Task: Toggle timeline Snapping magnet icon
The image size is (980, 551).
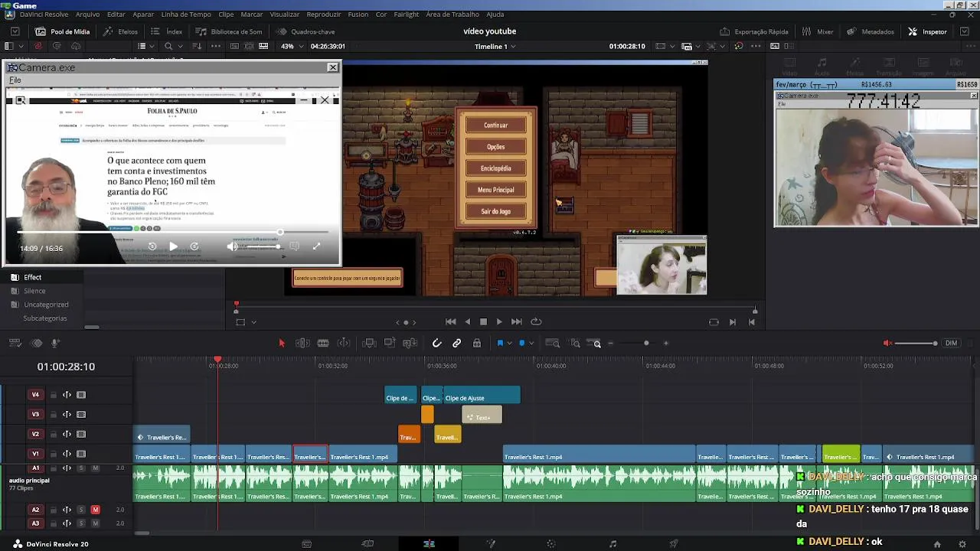Action: [436, 344]
